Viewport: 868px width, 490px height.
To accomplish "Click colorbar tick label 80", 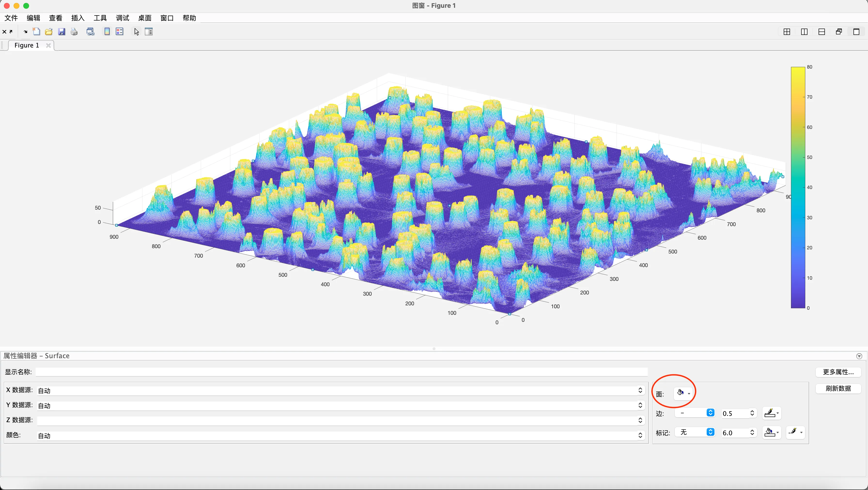I will 809,67.
